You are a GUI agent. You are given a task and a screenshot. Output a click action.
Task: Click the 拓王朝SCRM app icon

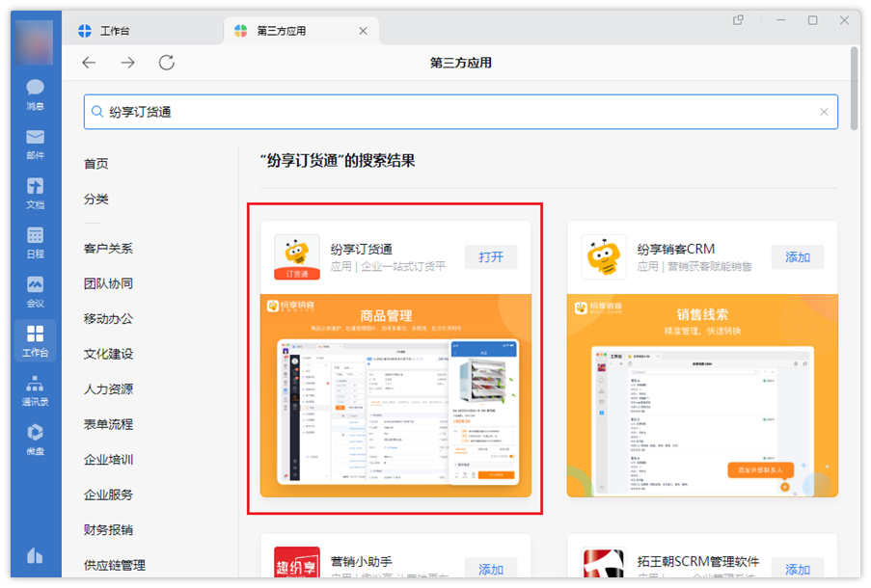tap(604, 562)
